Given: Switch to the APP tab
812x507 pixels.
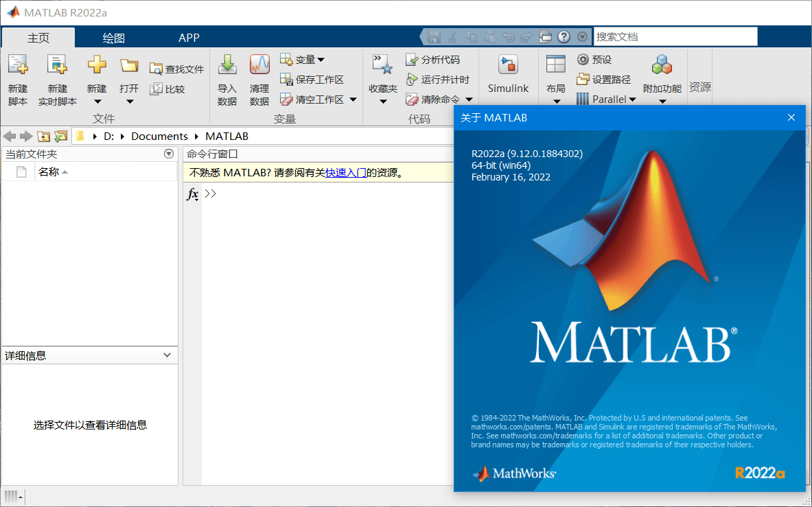Looking at the screenshot, I should coord(189,38).
